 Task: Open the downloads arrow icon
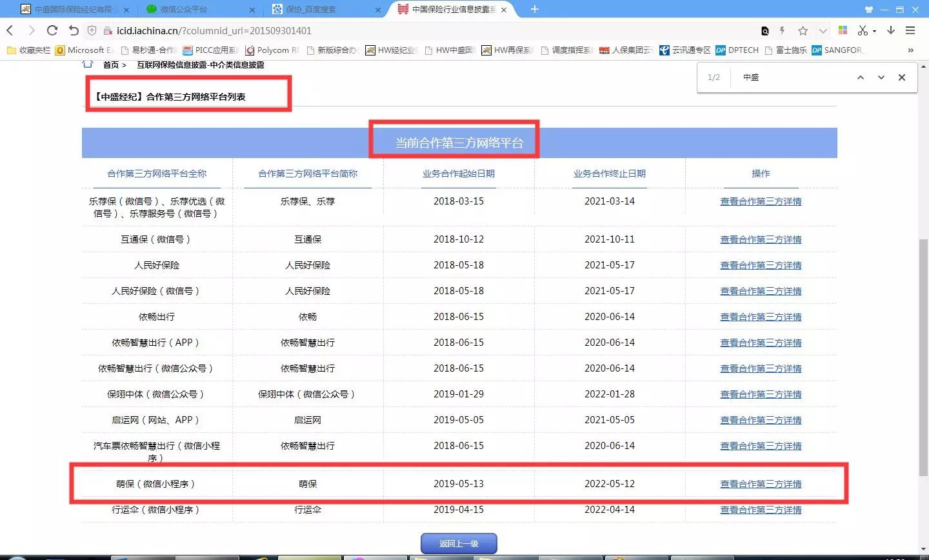point(891,30)
